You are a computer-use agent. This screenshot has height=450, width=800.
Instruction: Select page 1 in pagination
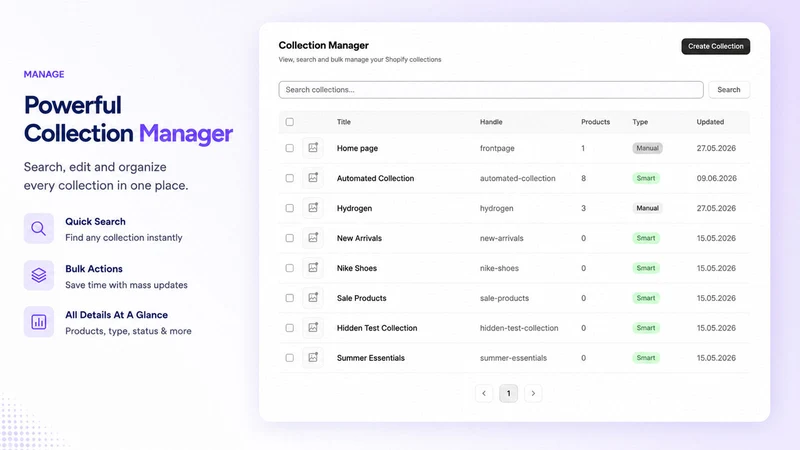pos(508,393)
